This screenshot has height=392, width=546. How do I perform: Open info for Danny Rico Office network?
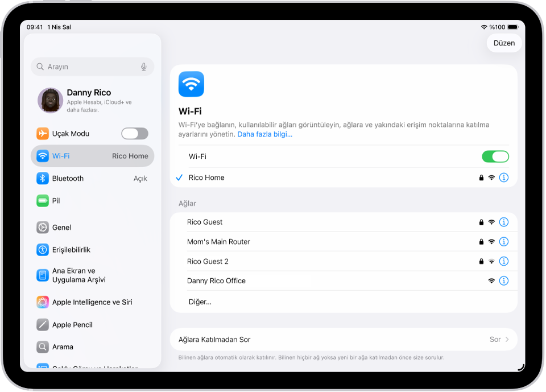click(504, 281)
